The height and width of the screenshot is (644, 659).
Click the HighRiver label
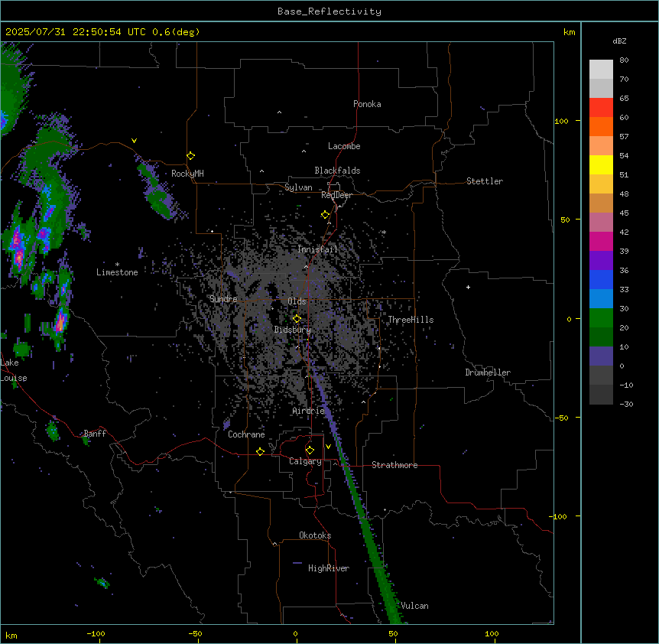(x=329, y=568)
